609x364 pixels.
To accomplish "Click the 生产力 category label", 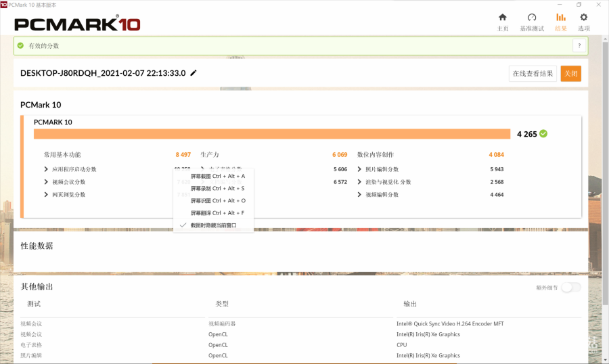I will 210,155.
